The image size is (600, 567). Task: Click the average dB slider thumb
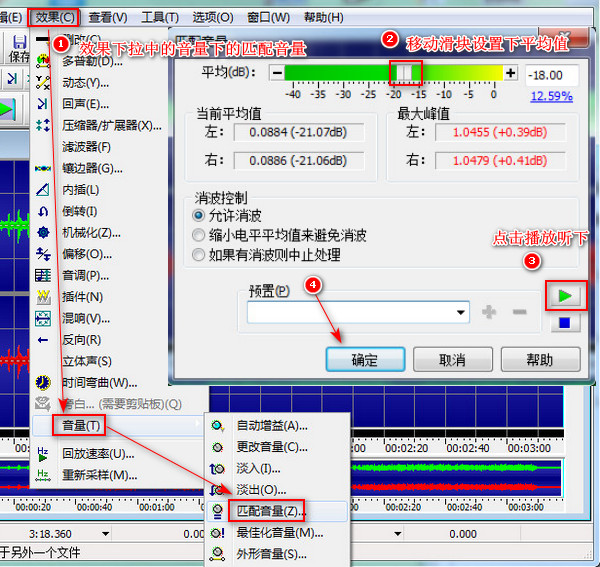coord(404,72)
